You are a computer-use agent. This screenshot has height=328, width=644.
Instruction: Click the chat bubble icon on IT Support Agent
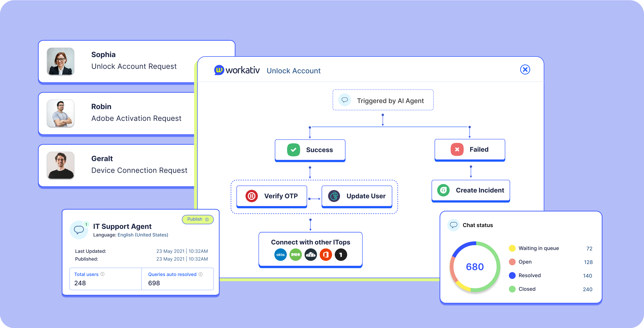79,229
